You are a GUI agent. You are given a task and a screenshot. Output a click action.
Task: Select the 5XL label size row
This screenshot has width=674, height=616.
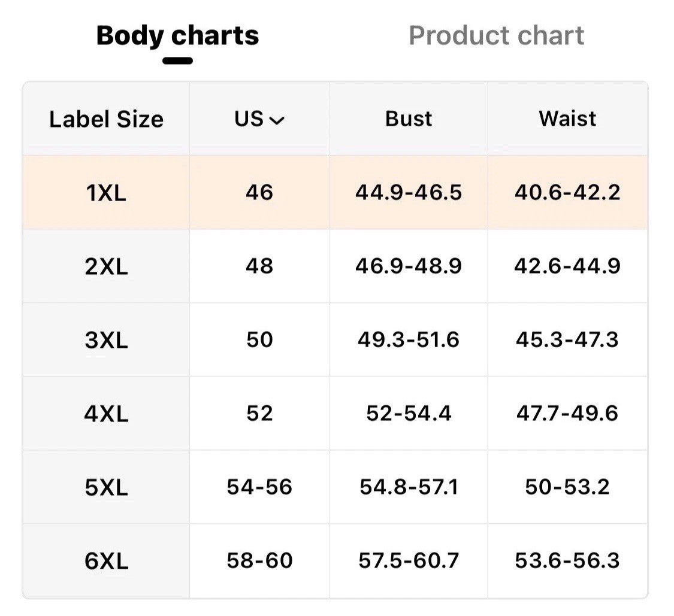[x=106, y=487]
